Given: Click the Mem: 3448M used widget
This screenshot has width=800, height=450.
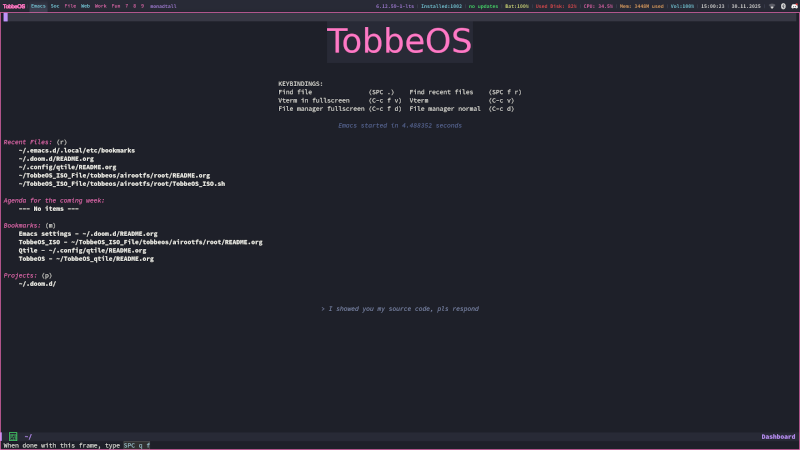Looking at the screenshot, I should pos(642,6).
